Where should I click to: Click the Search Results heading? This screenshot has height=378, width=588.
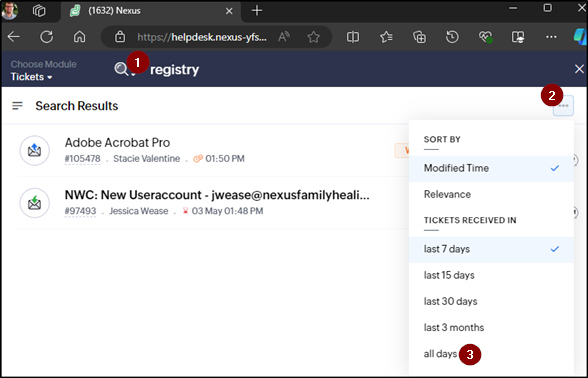(x=77, y=106)
